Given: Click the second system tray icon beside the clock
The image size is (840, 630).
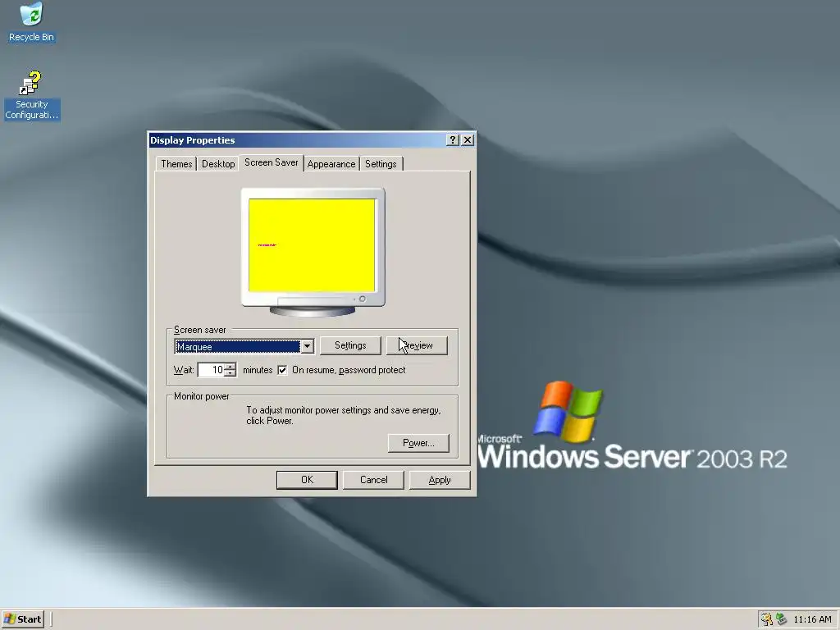Looking at the screenshot, I should pos(781,619).
